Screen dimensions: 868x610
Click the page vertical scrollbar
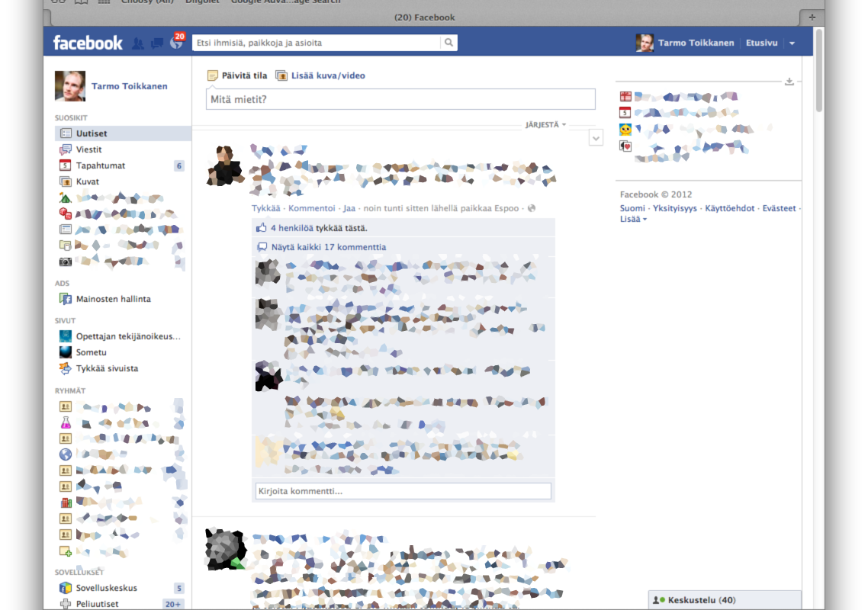tap(819, 70)
